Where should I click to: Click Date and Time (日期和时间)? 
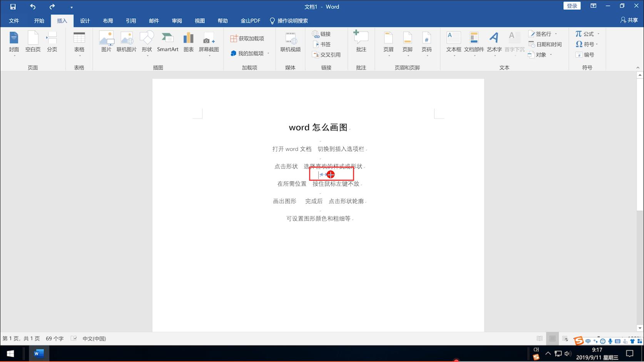click(x=545, y=44)
